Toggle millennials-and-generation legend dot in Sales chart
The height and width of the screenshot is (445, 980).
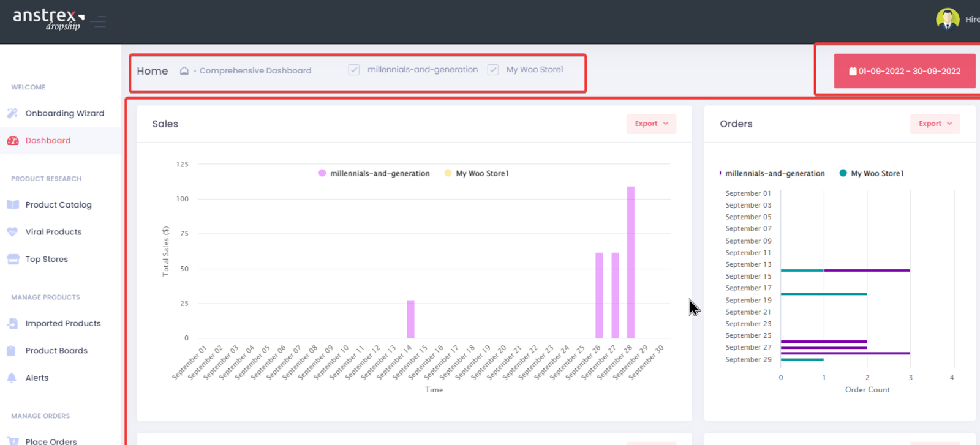[x=322, y=173]
